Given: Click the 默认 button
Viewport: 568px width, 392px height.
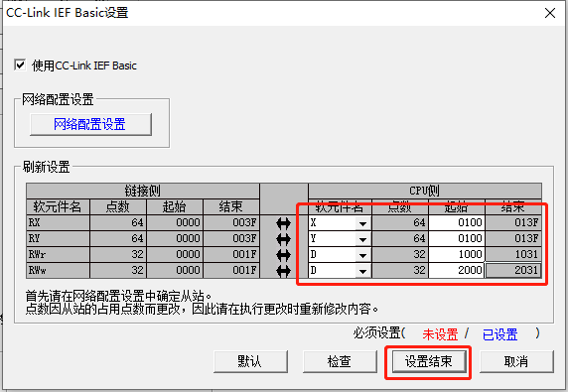Looking at the screenshot, I should point(250,361).
